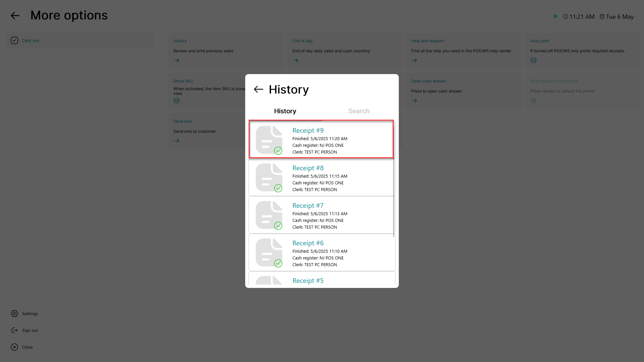Select the Daily use category
This screenshot has height=362, width=644.
80,41
